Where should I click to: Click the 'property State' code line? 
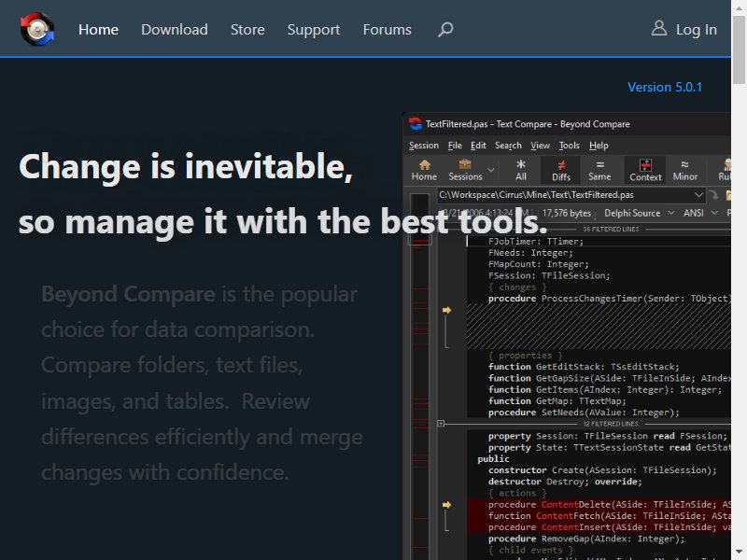tap(610, 448)
